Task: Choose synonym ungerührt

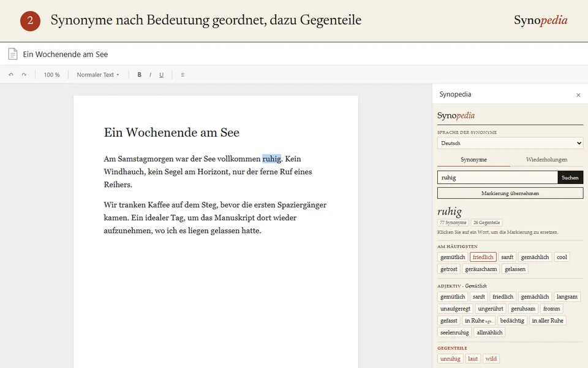Action: (x=491, y=309)
